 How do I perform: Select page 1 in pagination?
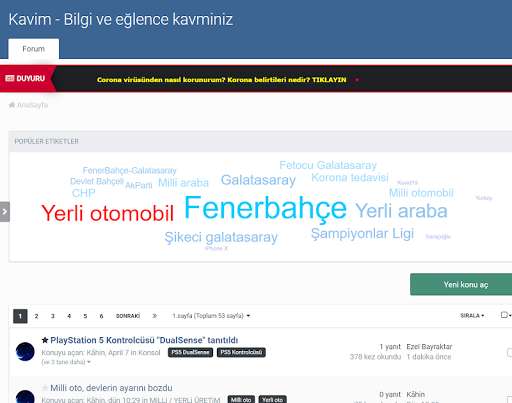tap(20, 316)
